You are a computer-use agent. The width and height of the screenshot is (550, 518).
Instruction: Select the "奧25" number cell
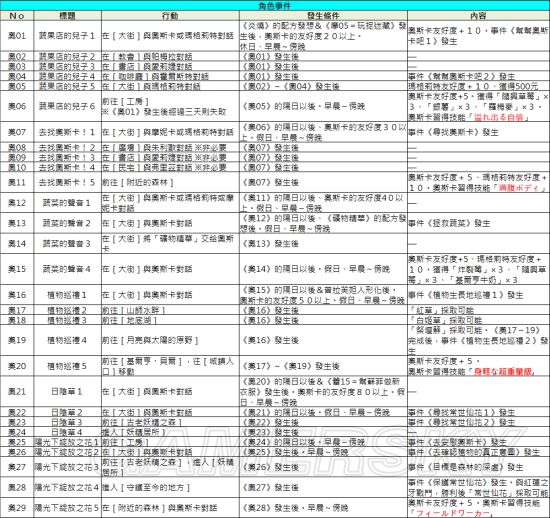click(x=17, y=442)
